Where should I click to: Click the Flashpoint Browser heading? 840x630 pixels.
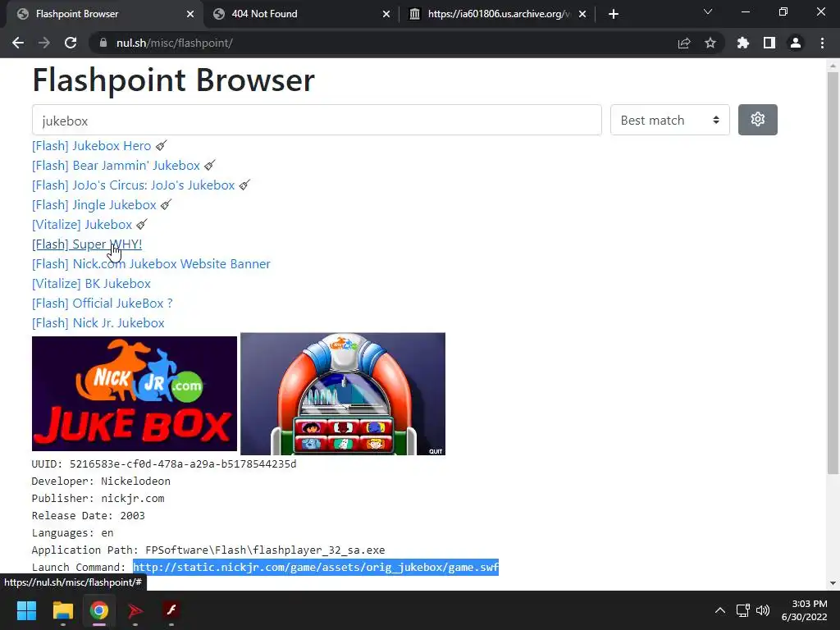174,80
